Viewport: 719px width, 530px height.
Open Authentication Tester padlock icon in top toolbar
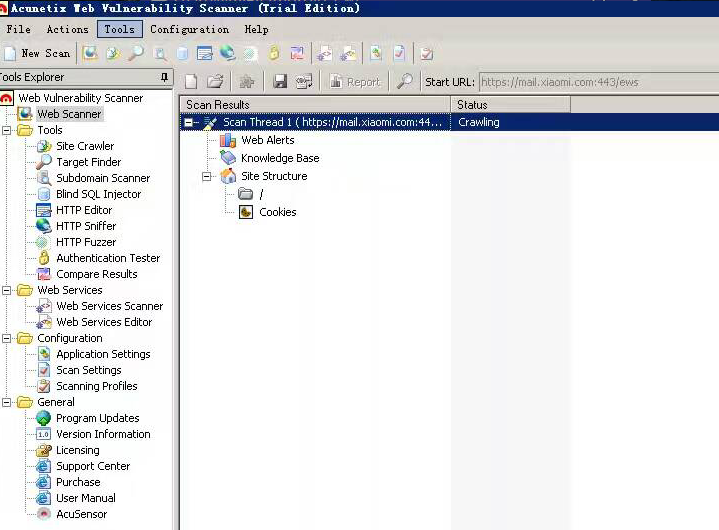pos(274,54)
